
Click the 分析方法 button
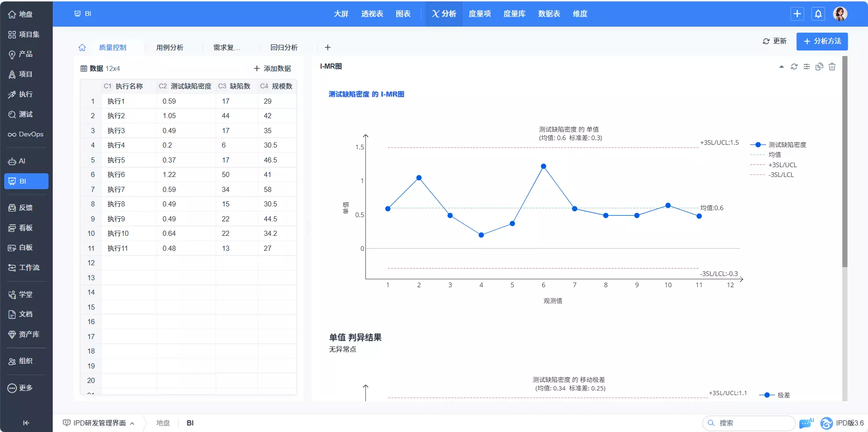pos(822,41)
